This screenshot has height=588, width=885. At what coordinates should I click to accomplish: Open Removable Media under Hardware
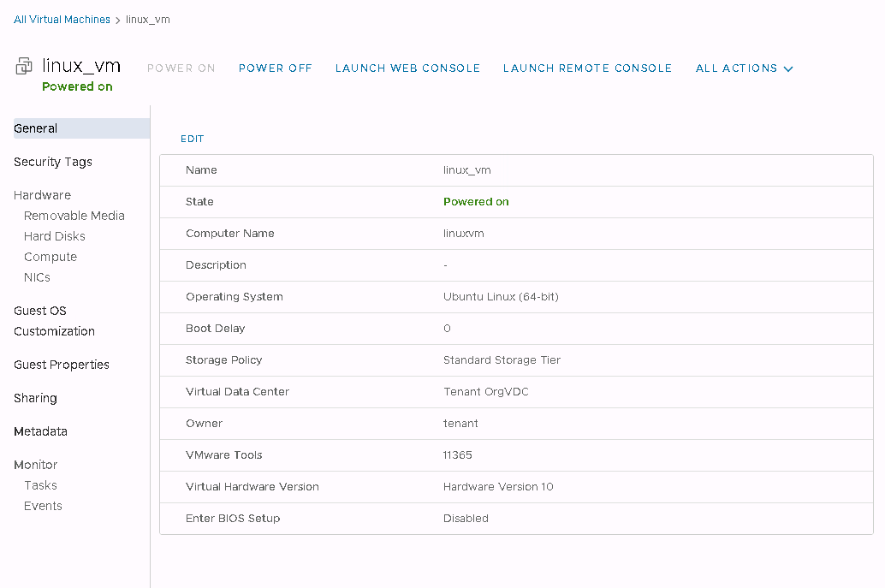74,216
